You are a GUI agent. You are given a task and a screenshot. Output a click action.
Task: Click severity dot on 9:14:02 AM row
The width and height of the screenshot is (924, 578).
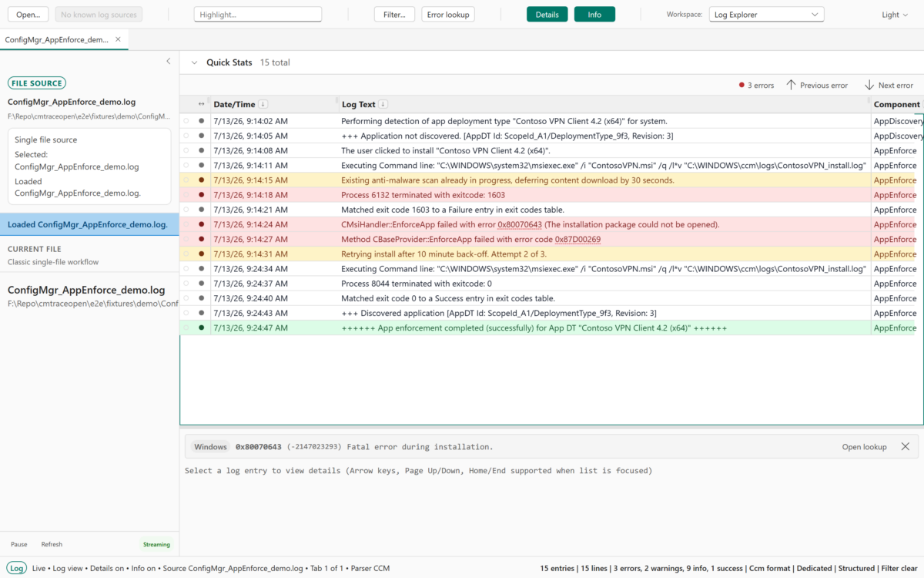202,121
